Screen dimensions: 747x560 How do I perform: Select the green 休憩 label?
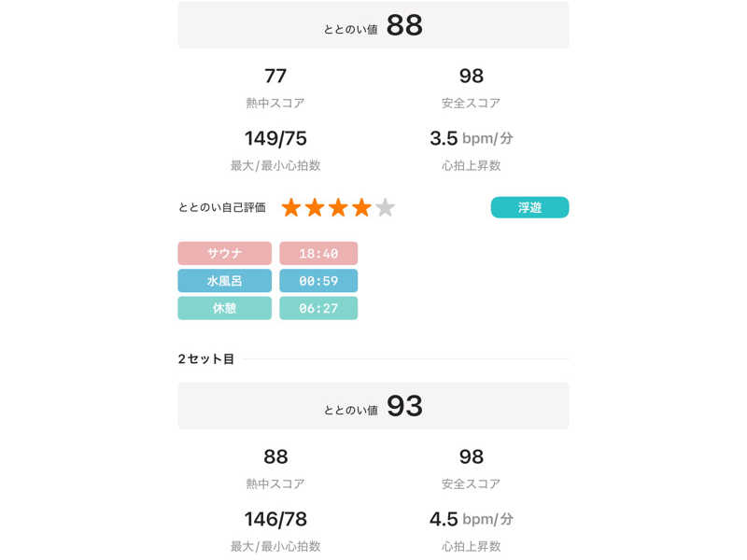tap(224, 308)
